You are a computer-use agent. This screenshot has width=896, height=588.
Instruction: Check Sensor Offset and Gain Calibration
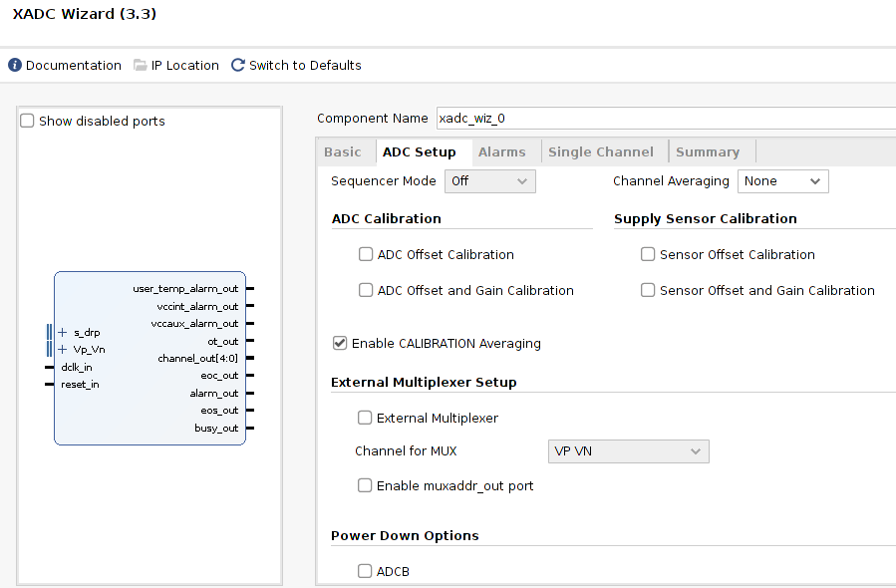coord(648,290)
